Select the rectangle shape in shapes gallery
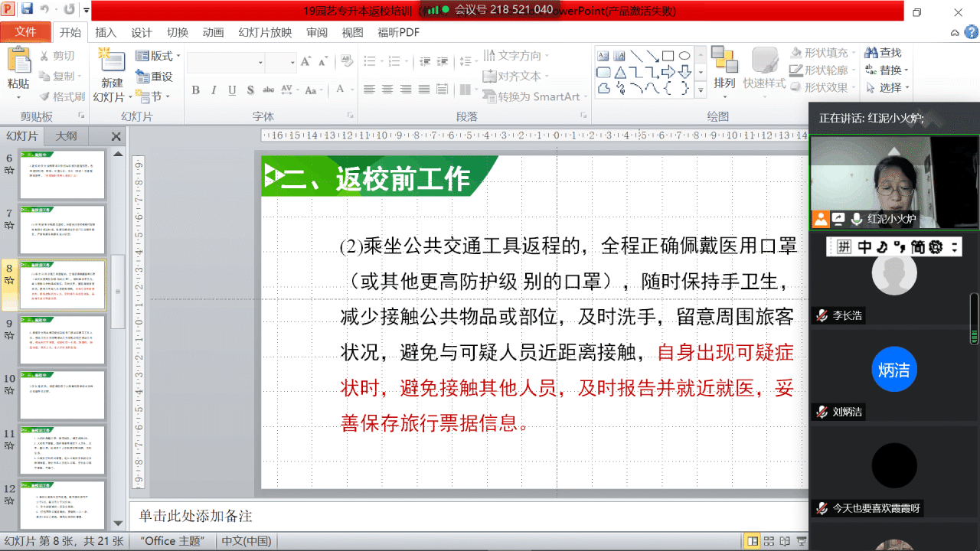The width and height of the screenshot is (980, 551). pyautogui.click(x=668, y=56)
